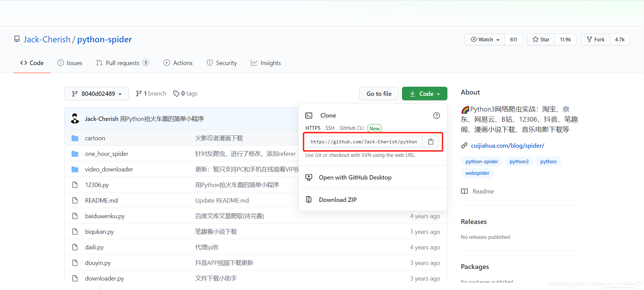The height and width of the screenshot is (290, 644).
Task: Open the cartoon folder
Action: tap(95, 138)
